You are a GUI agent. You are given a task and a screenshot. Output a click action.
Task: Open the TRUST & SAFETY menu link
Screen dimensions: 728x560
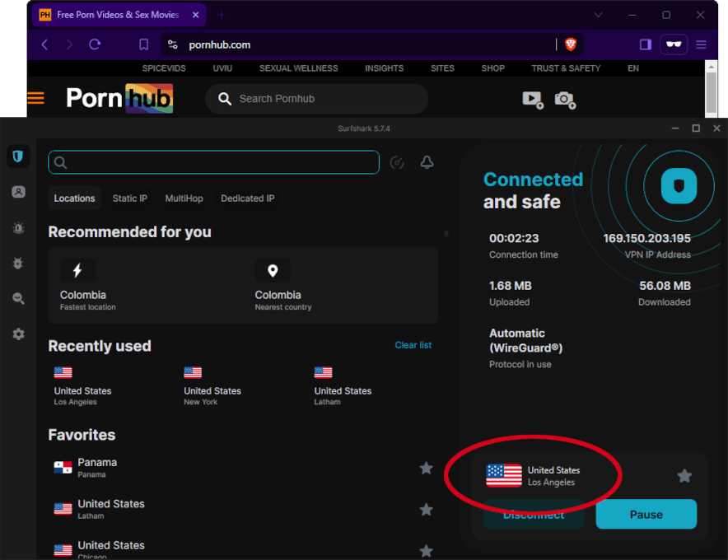(566, 68)
